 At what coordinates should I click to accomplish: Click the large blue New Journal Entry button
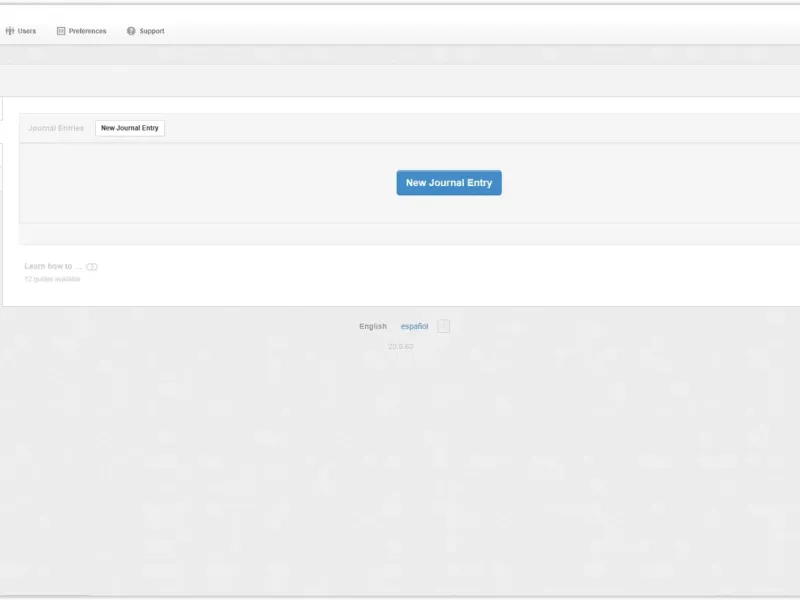point(449,183)
